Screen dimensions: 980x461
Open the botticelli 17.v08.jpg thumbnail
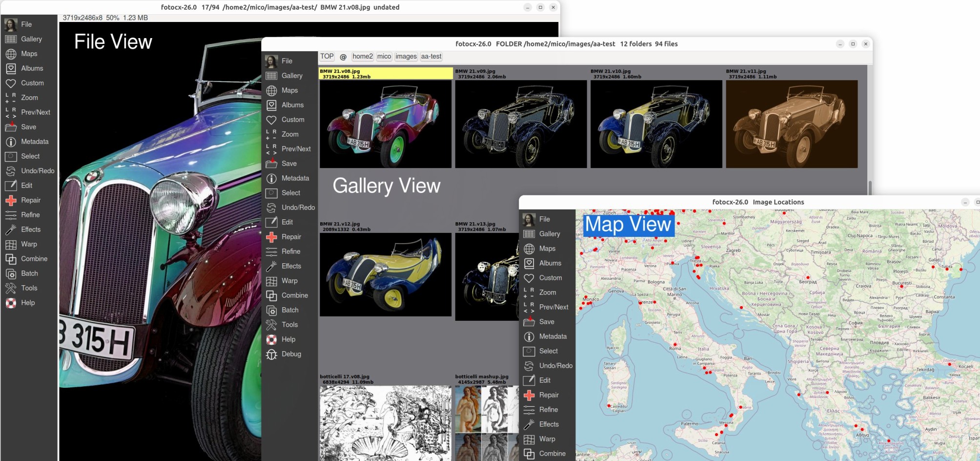pos(385,423)
